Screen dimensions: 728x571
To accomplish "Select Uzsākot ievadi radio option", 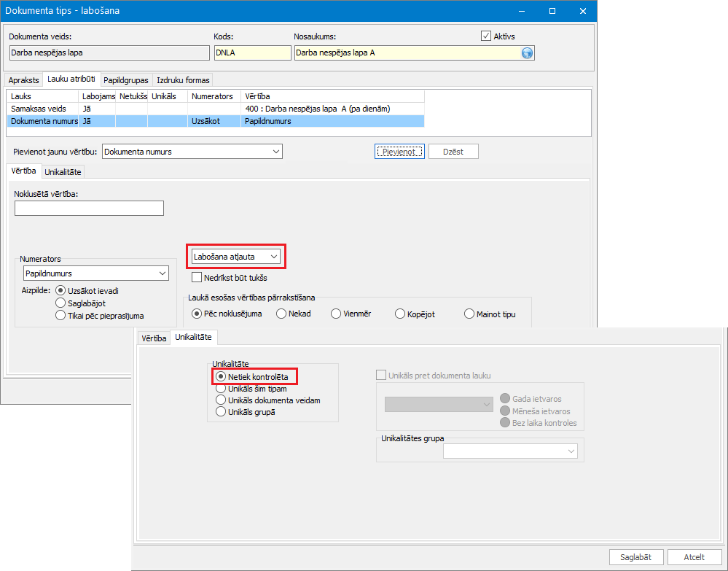I will (60, 291).
